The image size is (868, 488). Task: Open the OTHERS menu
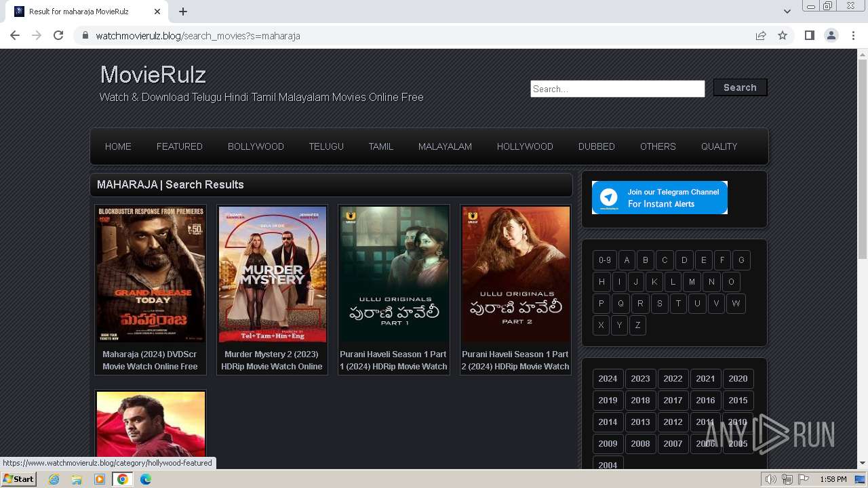[658, 146]
